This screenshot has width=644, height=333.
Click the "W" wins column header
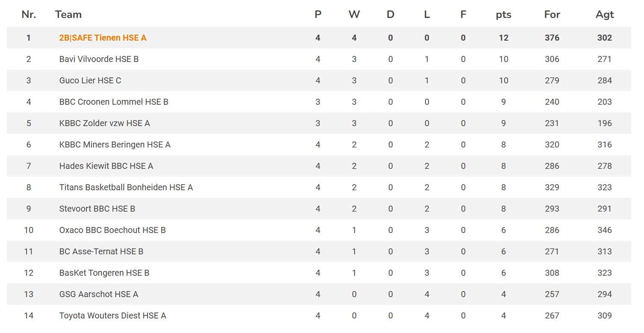point(354,15)
